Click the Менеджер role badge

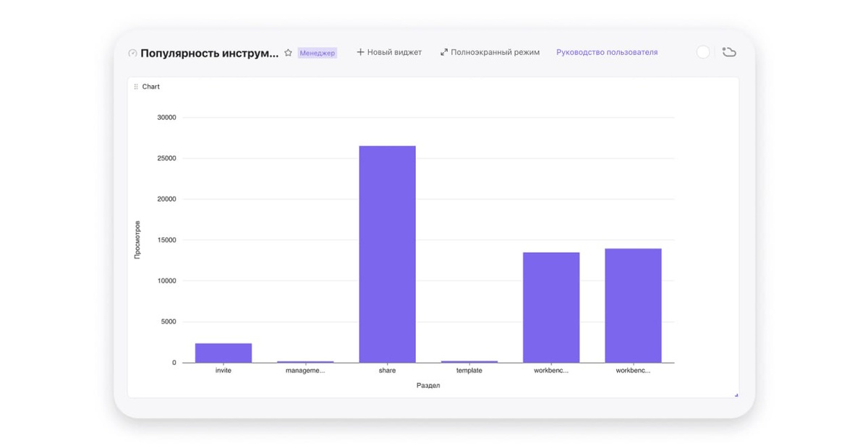pyautogui.click(x=318, y=53)
